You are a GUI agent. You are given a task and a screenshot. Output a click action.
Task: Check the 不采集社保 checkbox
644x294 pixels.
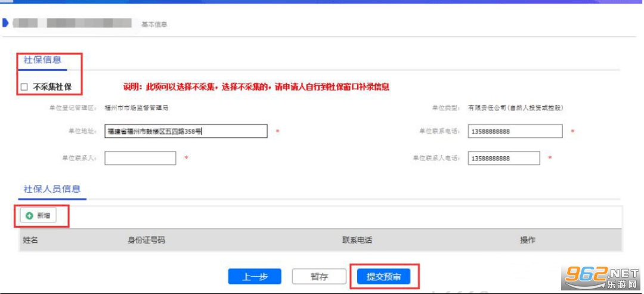[24, 87]
